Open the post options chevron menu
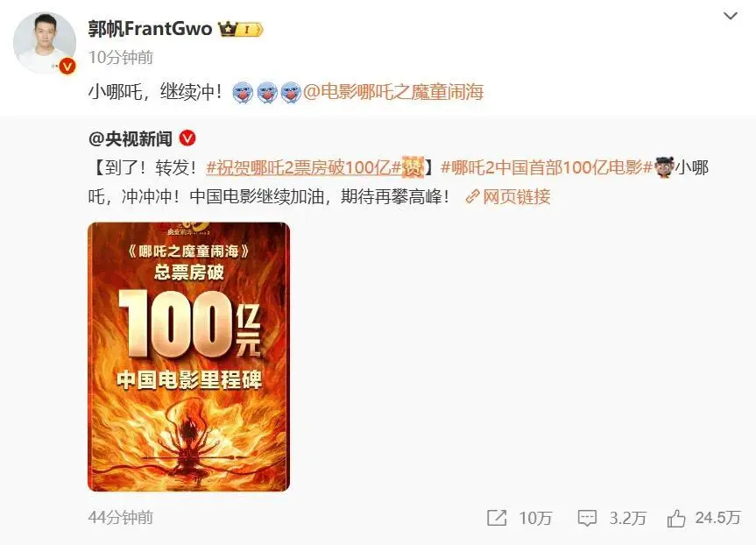Viewport: 756px width, 545px height. (731, 17)
